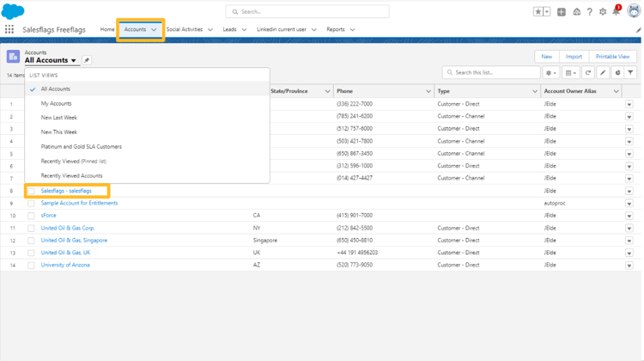This screenshot has height=361, width=644.
Task: Open the notifications bell
Action: [616, 11]
